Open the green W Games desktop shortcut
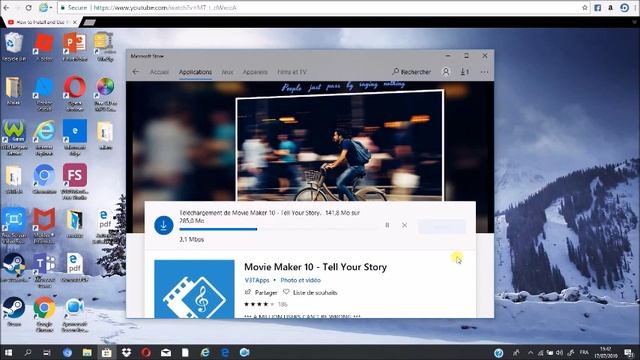This screenshot has height=360, width=640. pos(14,137)
